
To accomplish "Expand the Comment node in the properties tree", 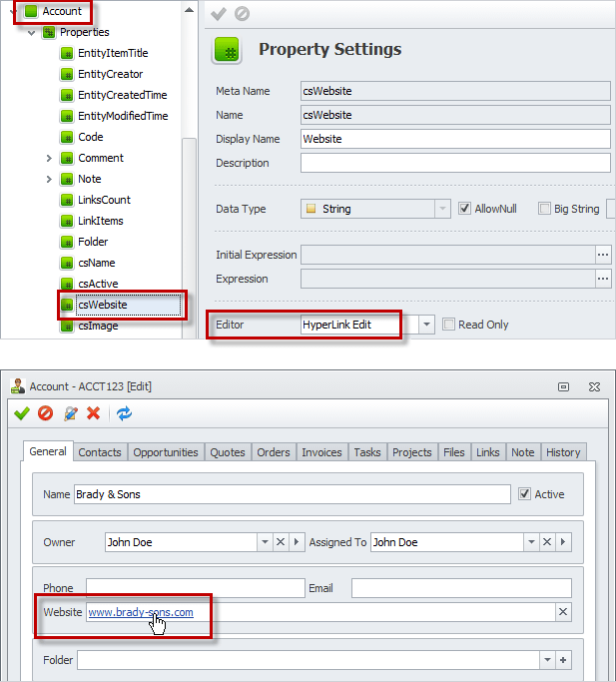I will click(49, 158).
